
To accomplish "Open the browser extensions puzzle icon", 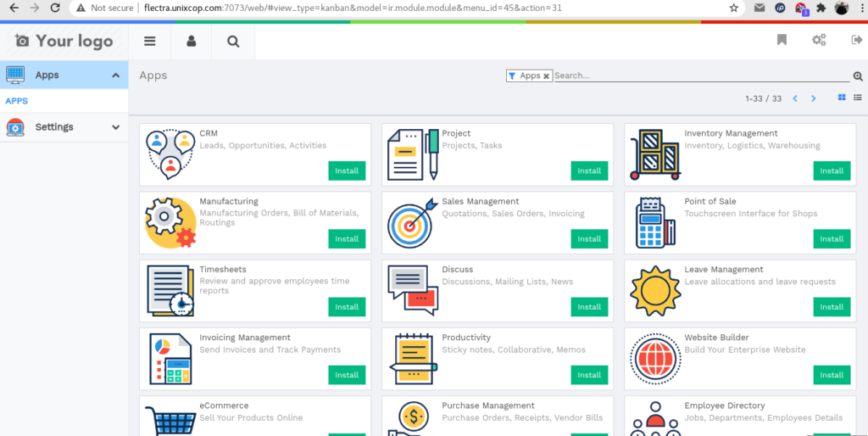I will 821,8.
